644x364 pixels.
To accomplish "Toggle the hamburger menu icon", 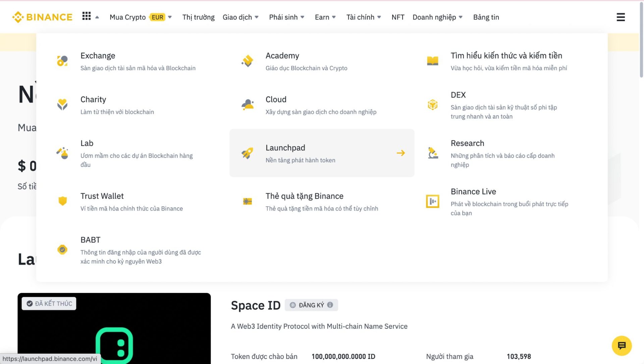I will tap(622, 17).
